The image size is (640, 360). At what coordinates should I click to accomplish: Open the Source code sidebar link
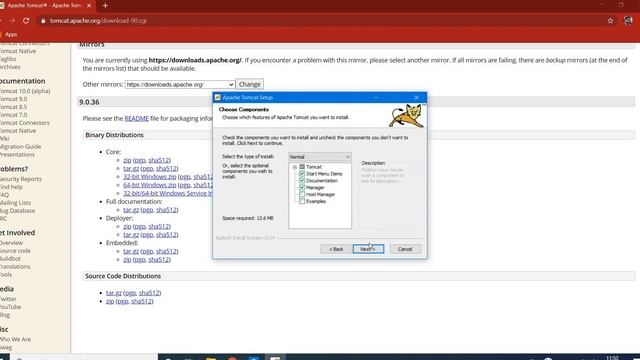[x=16, y=251]
